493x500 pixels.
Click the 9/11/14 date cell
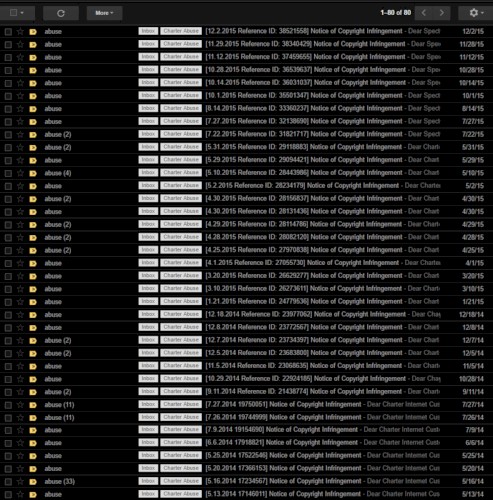pos(473,392)
